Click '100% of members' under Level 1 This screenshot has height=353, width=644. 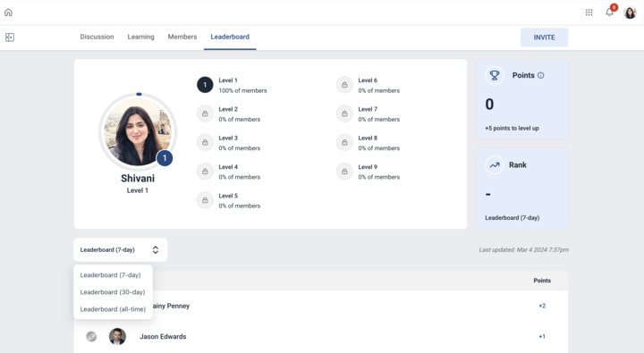pos(242,91)
